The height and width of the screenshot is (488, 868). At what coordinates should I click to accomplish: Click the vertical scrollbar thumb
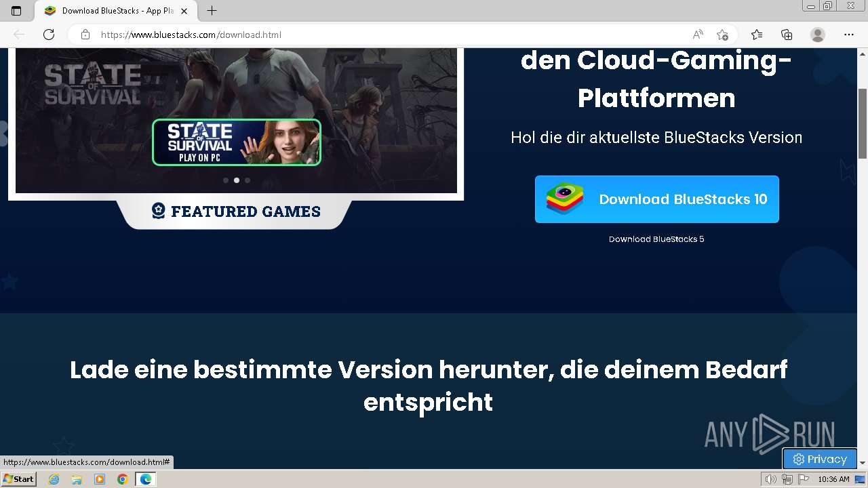(863, 123)
